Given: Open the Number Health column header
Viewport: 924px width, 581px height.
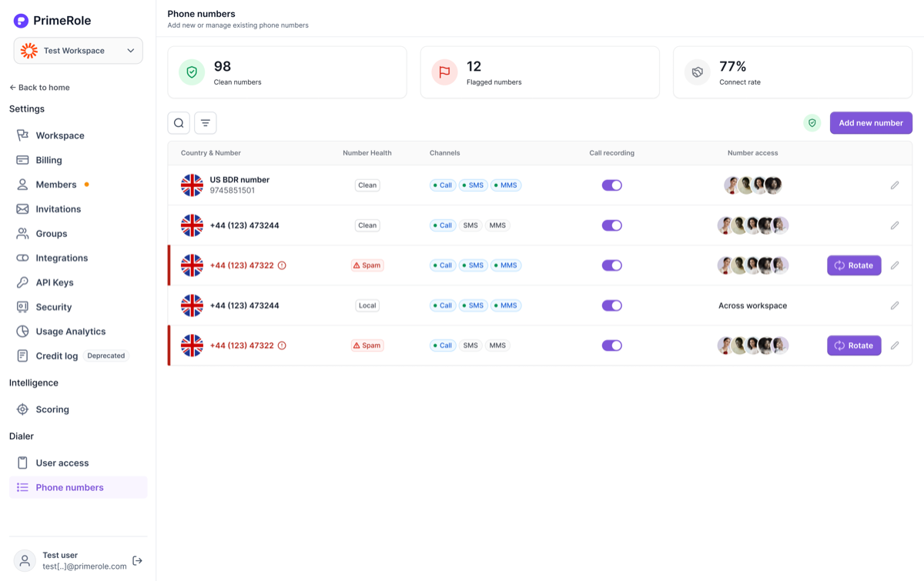Looking at the screenshot, I should tap(367, 153).
